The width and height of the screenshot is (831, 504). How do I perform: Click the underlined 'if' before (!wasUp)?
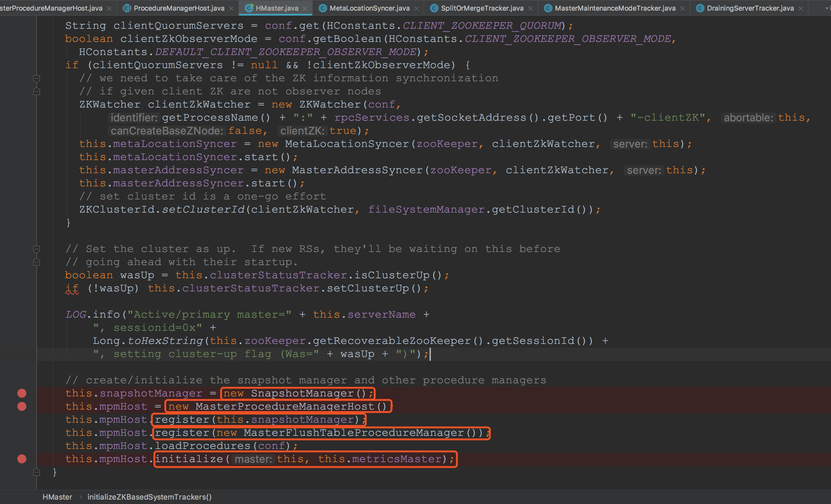72,288
